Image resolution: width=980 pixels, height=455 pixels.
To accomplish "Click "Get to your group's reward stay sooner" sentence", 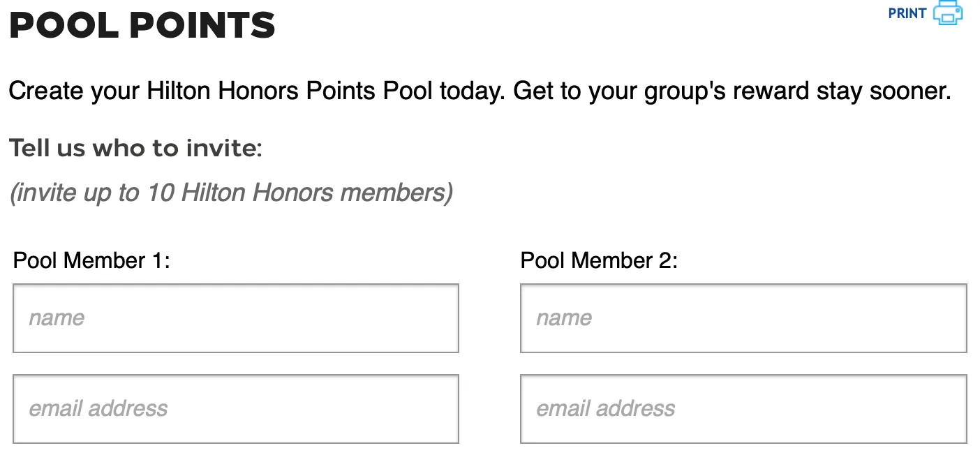I will (732, 92).
